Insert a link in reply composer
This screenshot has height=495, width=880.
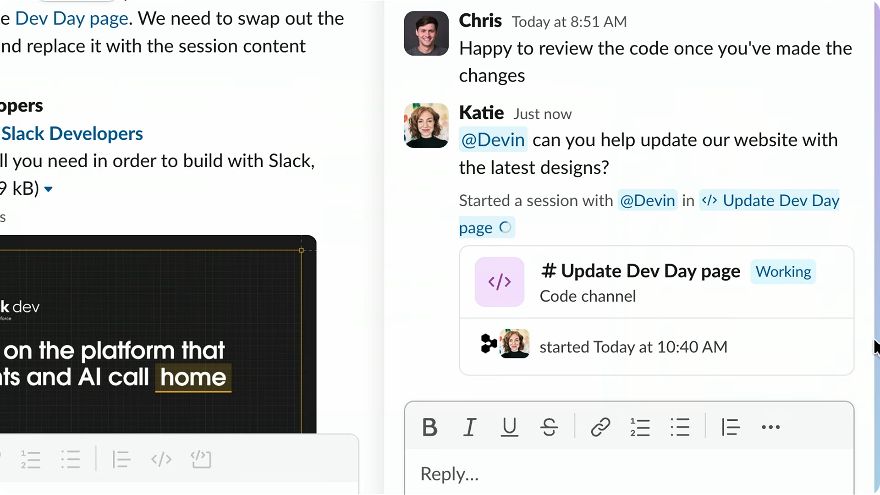point(600,428)
